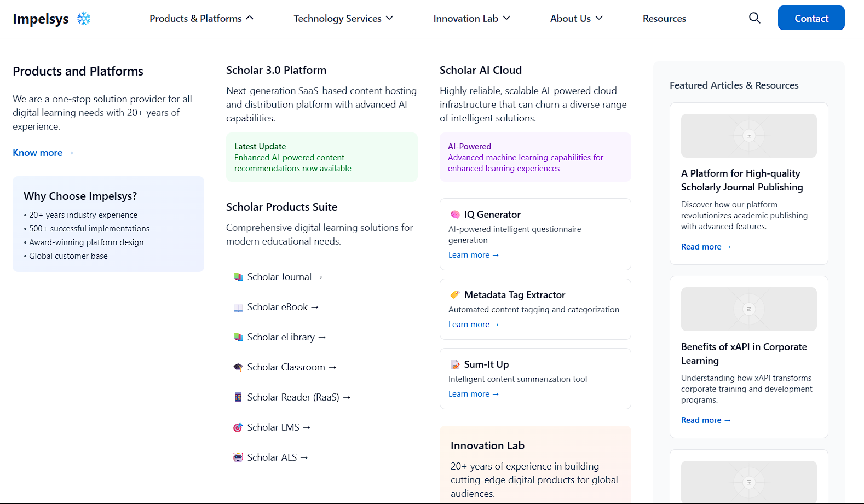Expand the Innovation Lab dropdown
Screen dimensions: 864x504
[x=471, y=19]
